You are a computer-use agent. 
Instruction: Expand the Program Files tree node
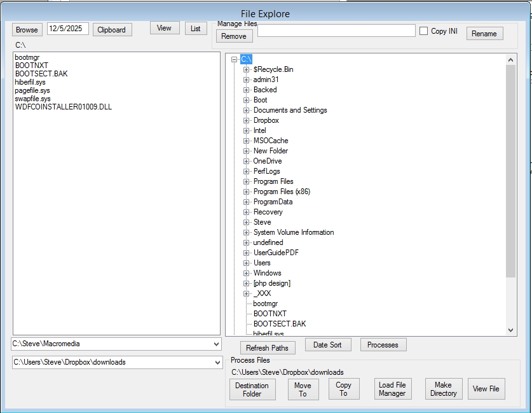click(x=247, y=181)
